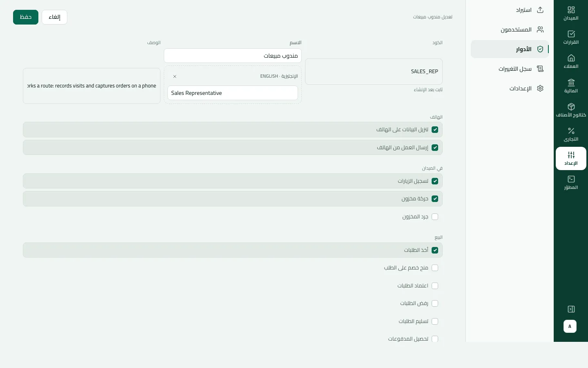Uncheck تنزيل البيانات على الهاتف

pos(435,130)
